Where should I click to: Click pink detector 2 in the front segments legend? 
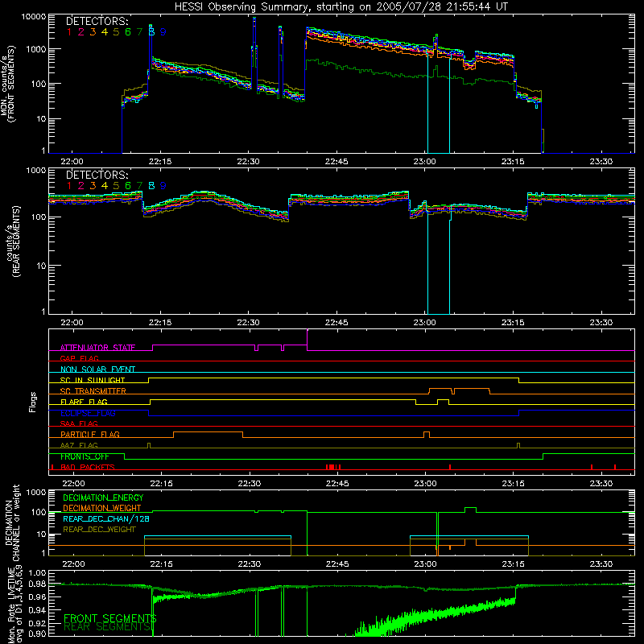(x=81, y=32)
